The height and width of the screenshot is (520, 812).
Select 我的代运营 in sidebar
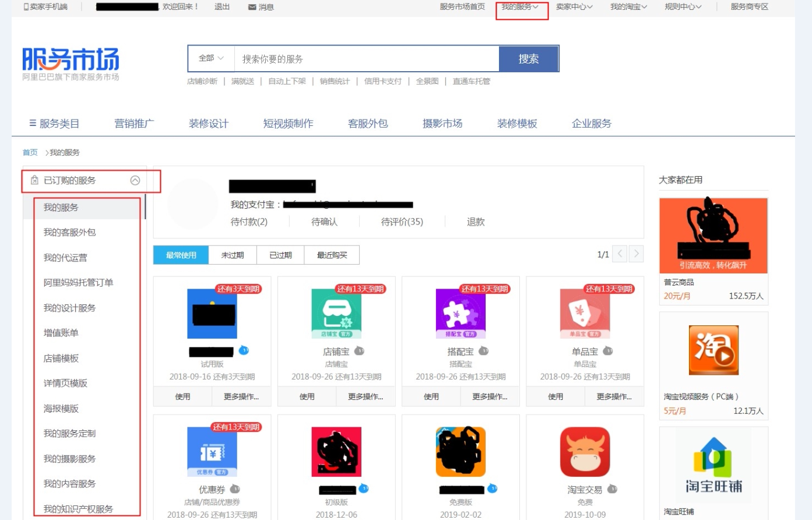tap(65, 258)
